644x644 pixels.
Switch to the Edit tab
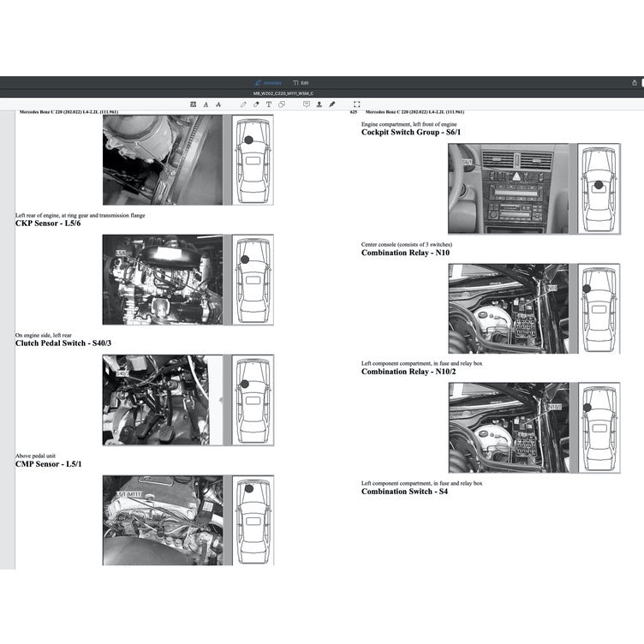301,83
